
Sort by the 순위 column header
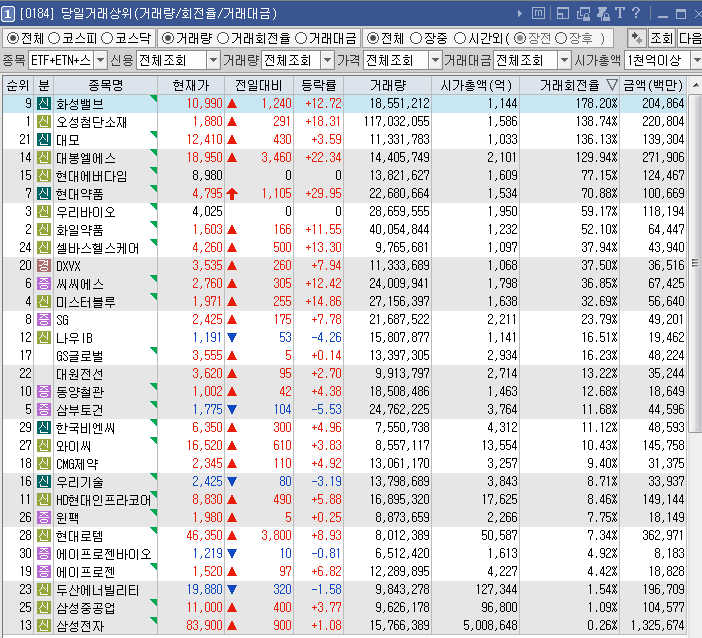tap(18, 85)
